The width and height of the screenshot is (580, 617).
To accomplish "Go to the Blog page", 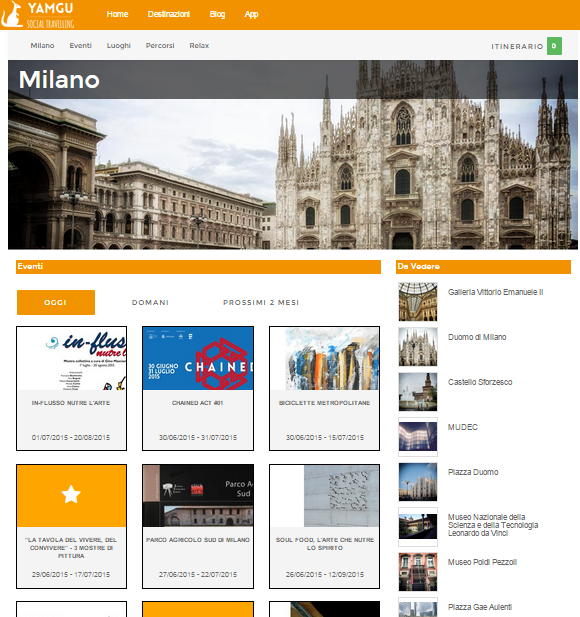I will [x=217, y=14].
